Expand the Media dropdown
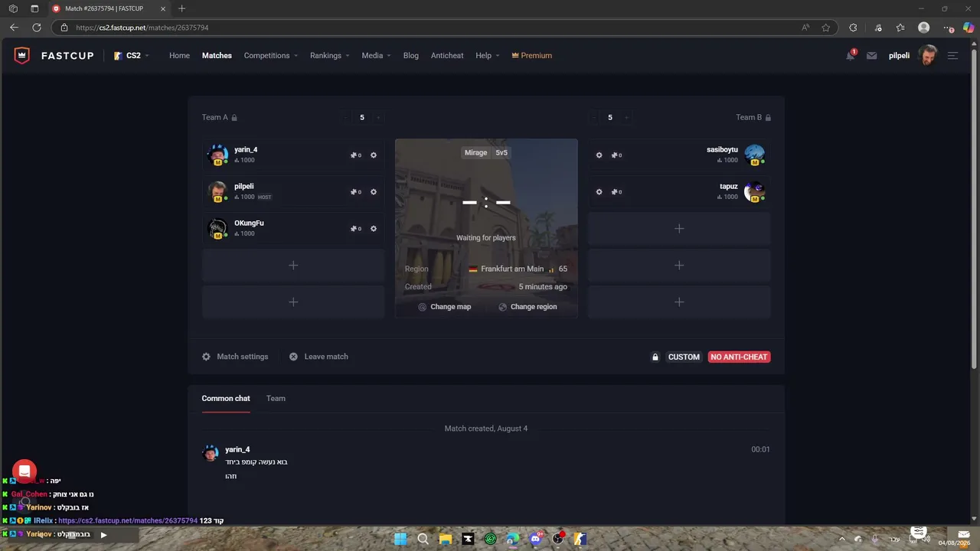 376,56
